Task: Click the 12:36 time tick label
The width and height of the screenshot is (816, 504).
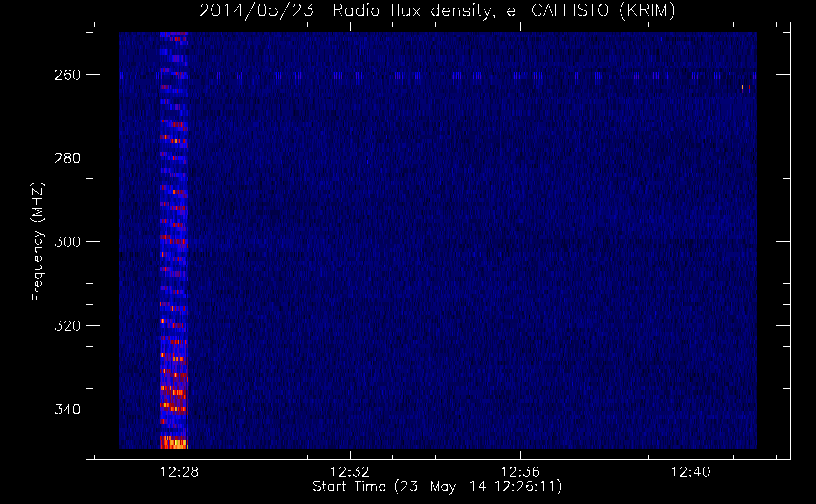Action: [520, 472]
